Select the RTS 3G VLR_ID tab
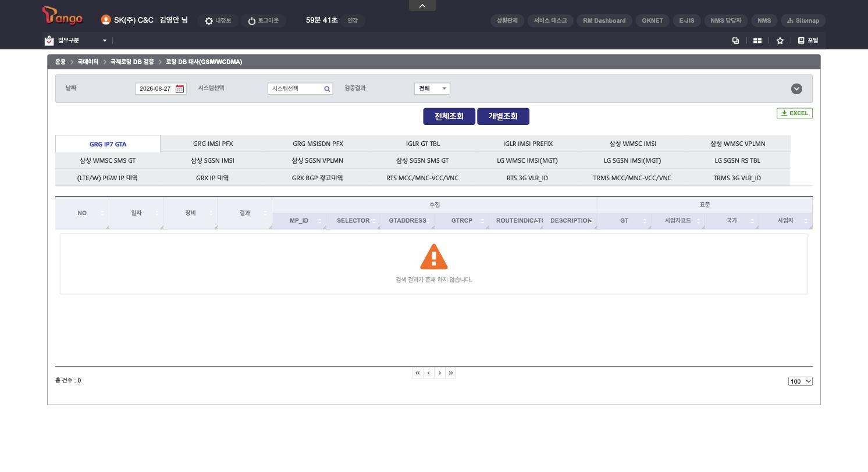The height and width of the screenshot is (472, 868). [x=528, y=178]
